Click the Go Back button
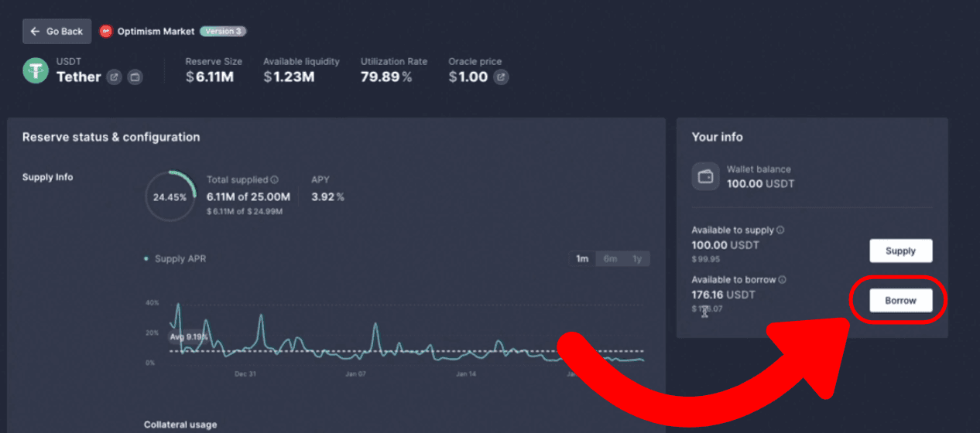 click(57, 32)
